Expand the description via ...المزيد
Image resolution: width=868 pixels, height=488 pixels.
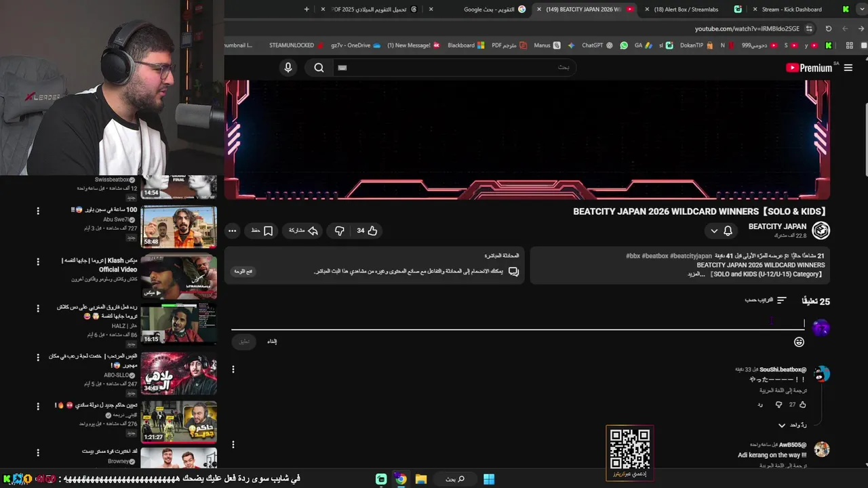tap(696, 274)
